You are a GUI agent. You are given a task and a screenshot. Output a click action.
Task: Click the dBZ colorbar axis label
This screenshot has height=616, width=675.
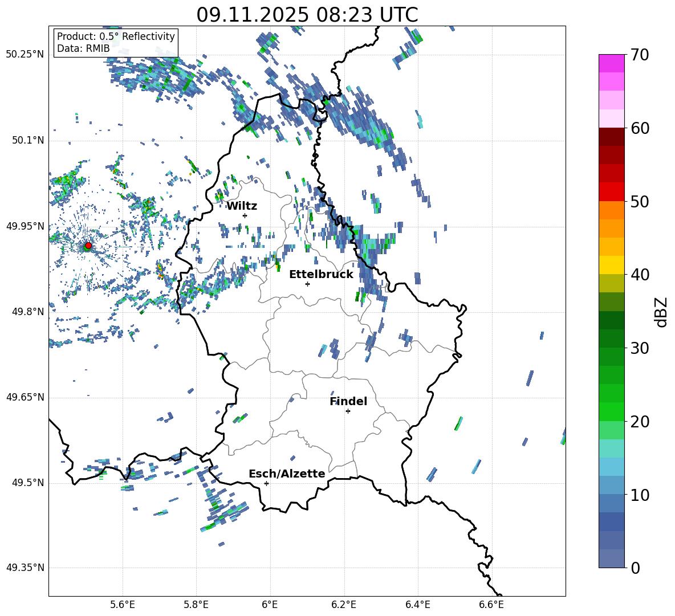662,312
